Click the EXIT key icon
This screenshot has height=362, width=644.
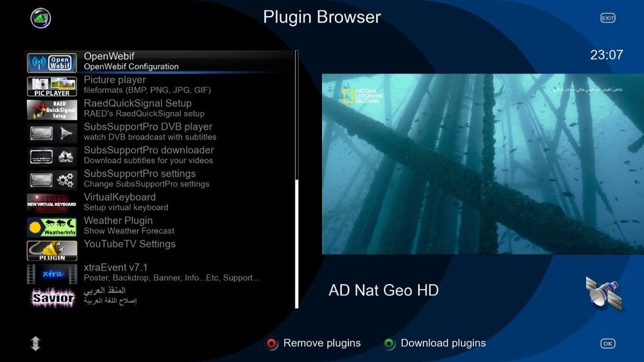coord(607,18)
